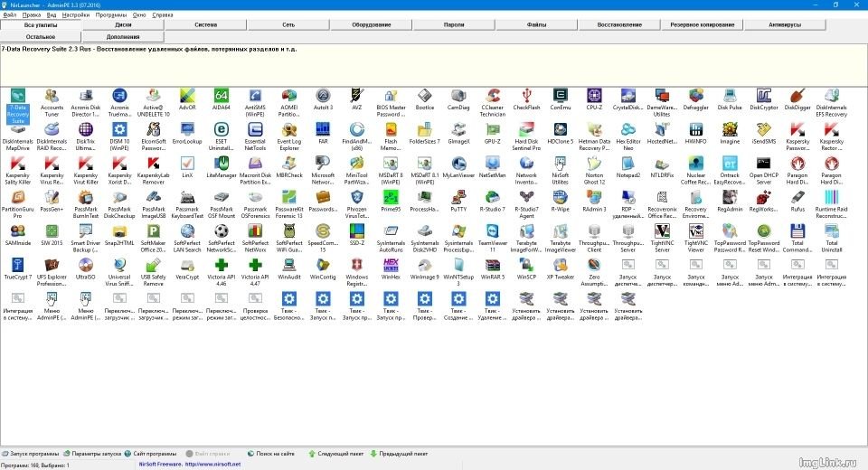Switch to the Пароли tab

[x=453, y=25]
